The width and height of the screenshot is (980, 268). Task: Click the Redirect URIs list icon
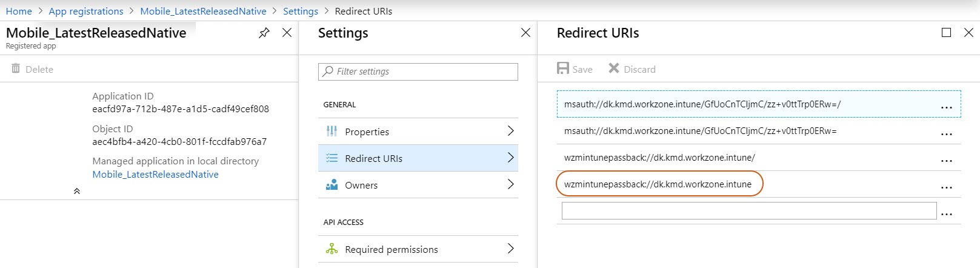coord(332,158)
